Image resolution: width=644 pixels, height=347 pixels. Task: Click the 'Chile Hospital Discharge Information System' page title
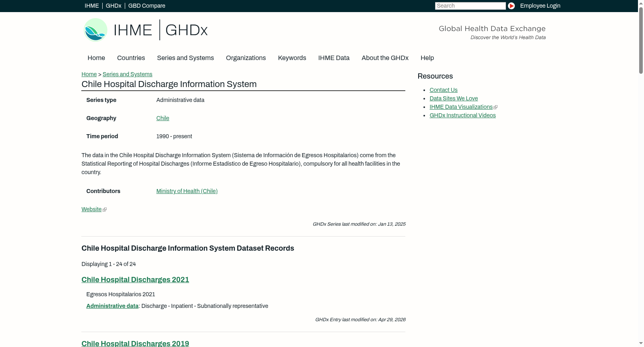coord(169,84)
